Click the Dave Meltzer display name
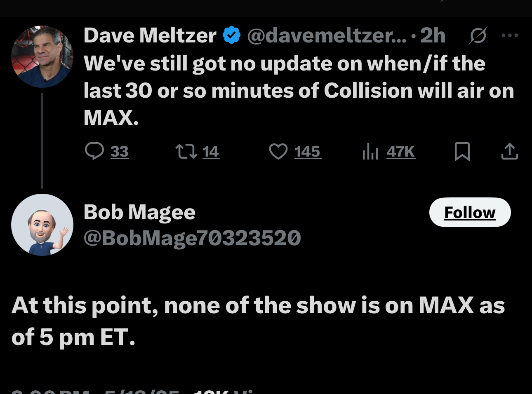 150,35
